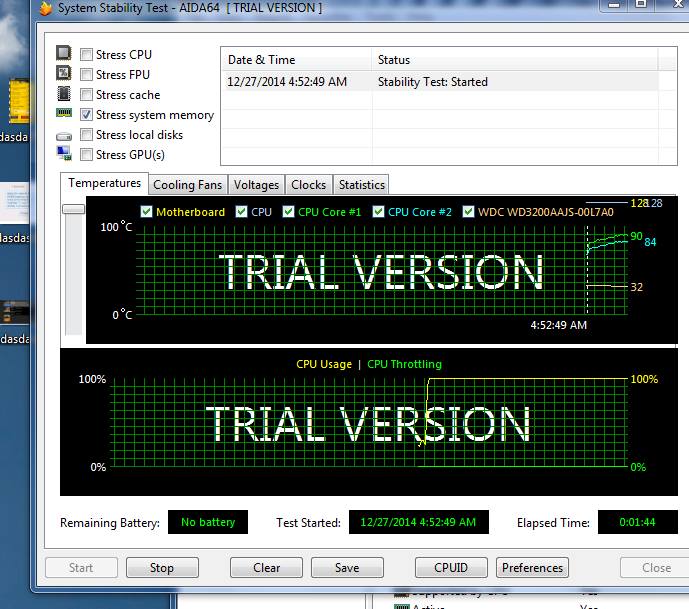The width and height of the screenshot is (689, 609).
Task: Click the FPU percent icon beside Stress FPU
Action: click(x=64, y=73)
